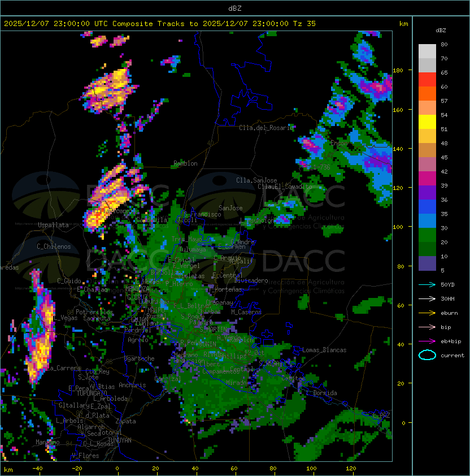Click the 'Tz 35' value in header
This screenshot has height=476, width=470.
[304, 24]
